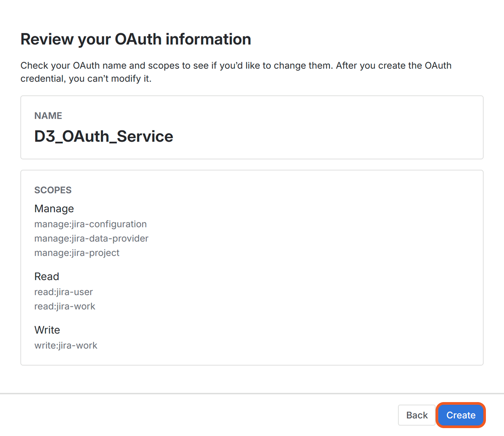Image resolution: width=504 pixels, height=436 pixels.
Task: Click the word 'credential' in the description
Action: 42,79
